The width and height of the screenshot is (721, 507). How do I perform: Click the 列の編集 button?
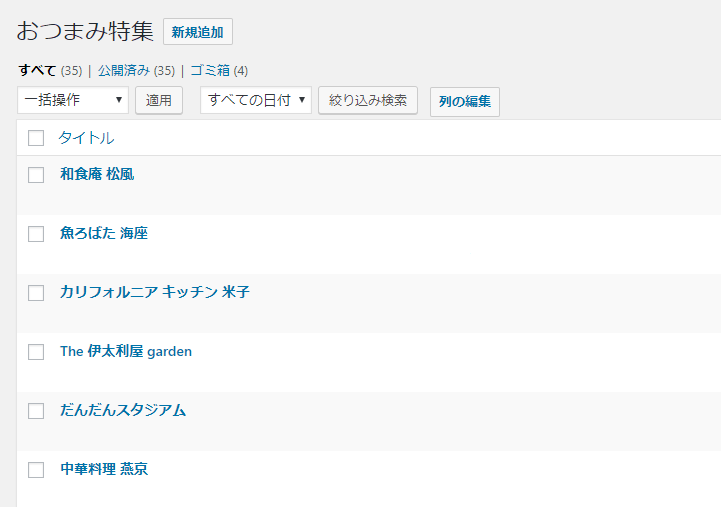point(464,101)
